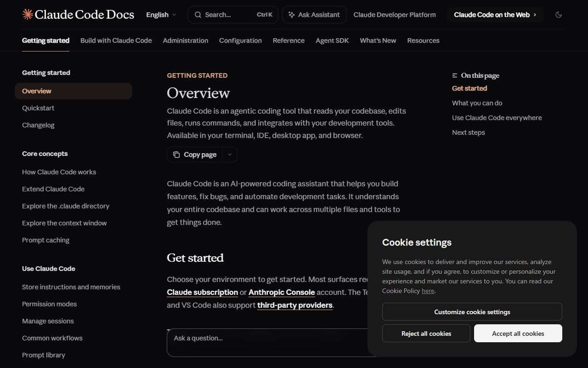Open Ask Assistant

[314, 15]
